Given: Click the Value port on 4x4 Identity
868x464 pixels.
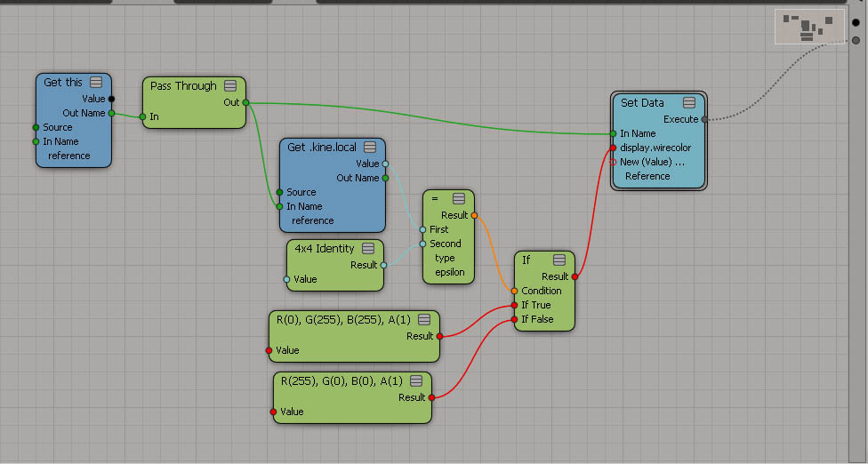Looking at the screenshot, I should coord(286,279).
